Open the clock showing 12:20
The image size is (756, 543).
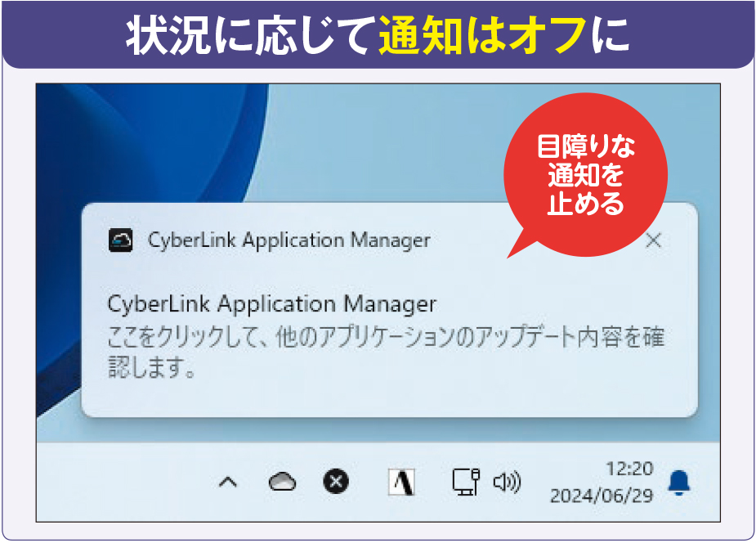point(629,469)
